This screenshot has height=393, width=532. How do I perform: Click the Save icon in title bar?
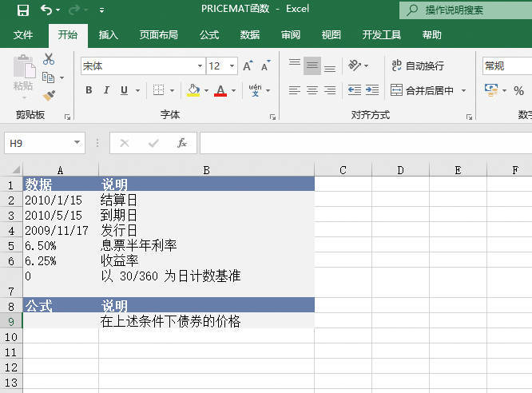tap(22, 10)
